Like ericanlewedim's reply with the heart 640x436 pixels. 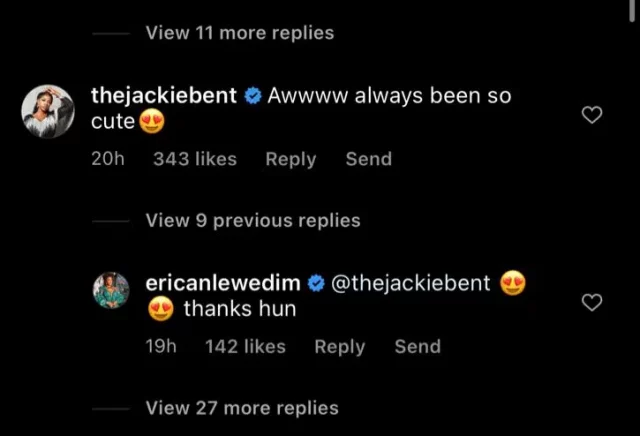tap(592, 303)
